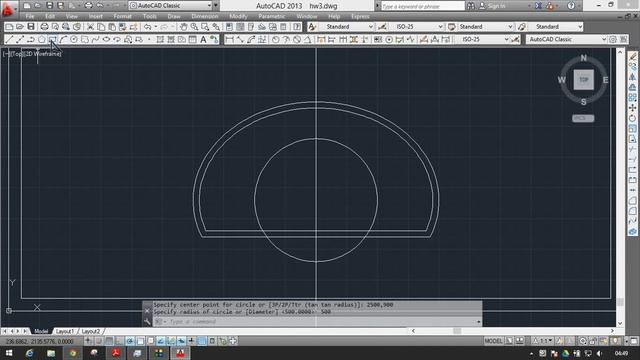Image resolution: width=640 pixels, height=360 pixels.
Task: Select the Arc draw tool
Action: (x=63, y=39)
